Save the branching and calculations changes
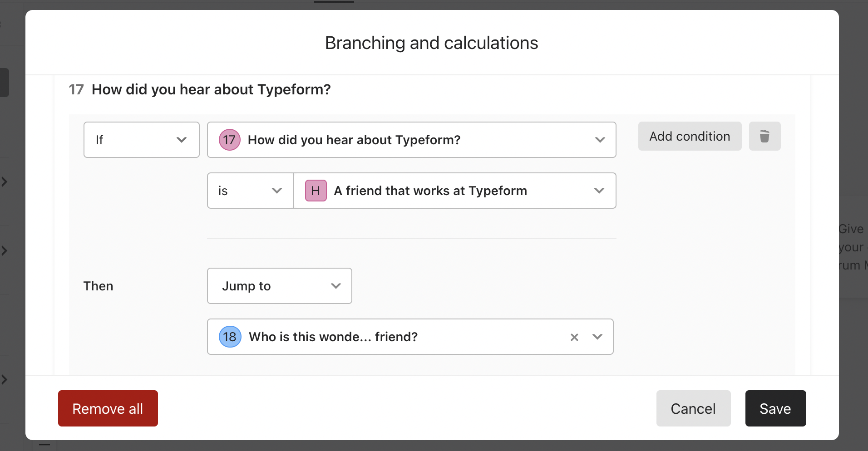Image resolution: width=868 pixels, height=451 pixels. (x=776, y=408)
